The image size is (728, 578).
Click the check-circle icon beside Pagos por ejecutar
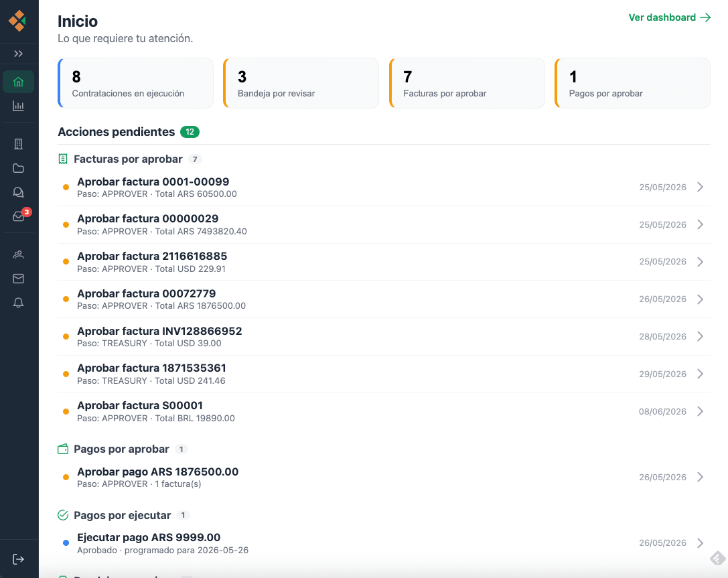(63, 515)
